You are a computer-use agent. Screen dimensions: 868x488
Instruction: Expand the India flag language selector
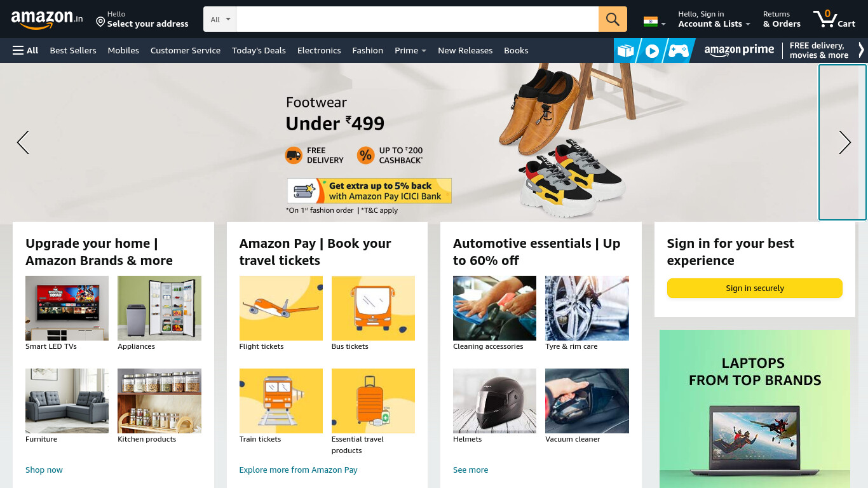point(654,22)
